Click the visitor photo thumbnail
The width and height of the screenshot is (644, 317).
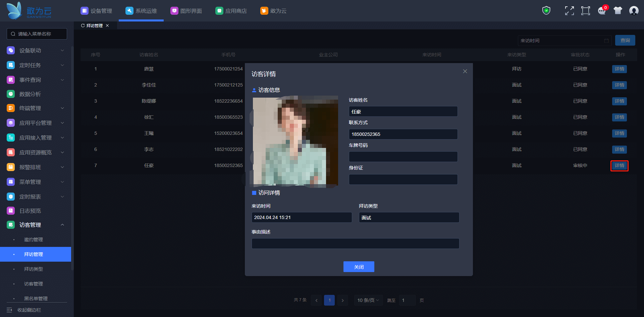coord(295,141)
